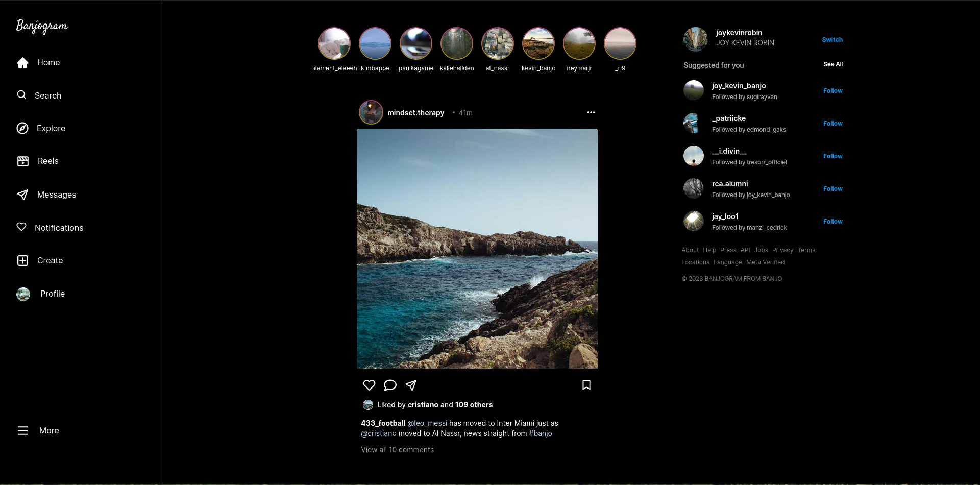Open mindset.therapy profile avatar on post

(x=371, y=112)
